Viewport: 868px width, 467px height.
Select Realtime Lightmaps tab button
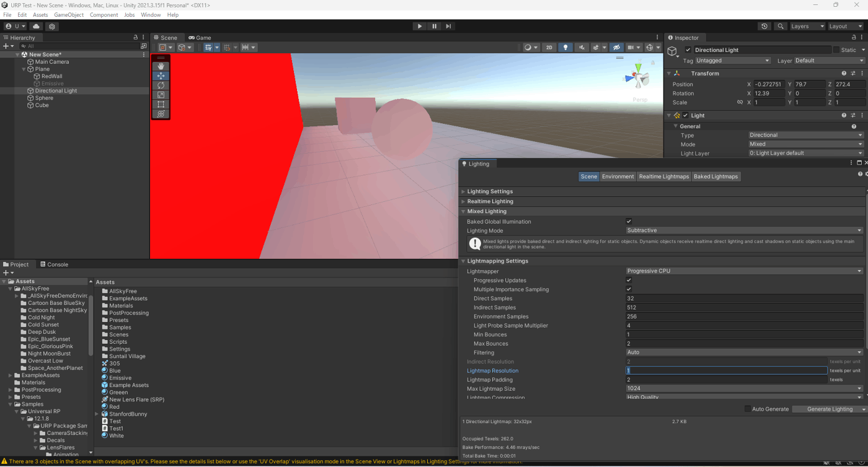point(664,177)
